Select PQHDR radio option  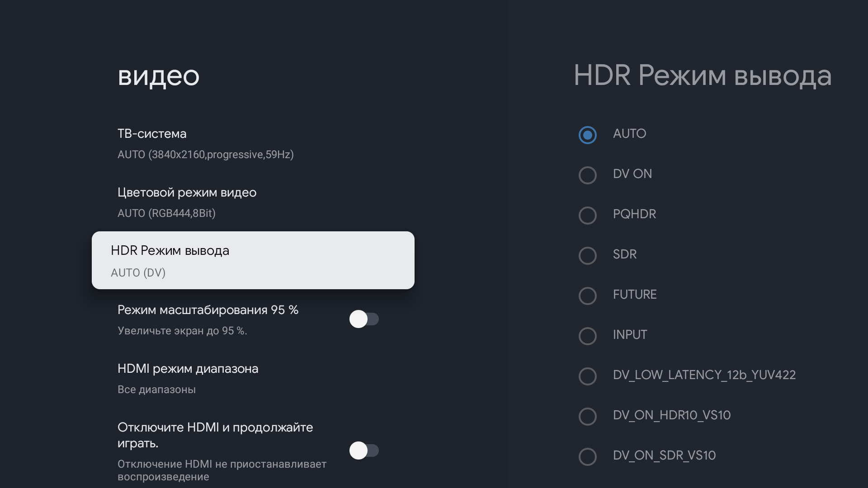coord(588,215)
